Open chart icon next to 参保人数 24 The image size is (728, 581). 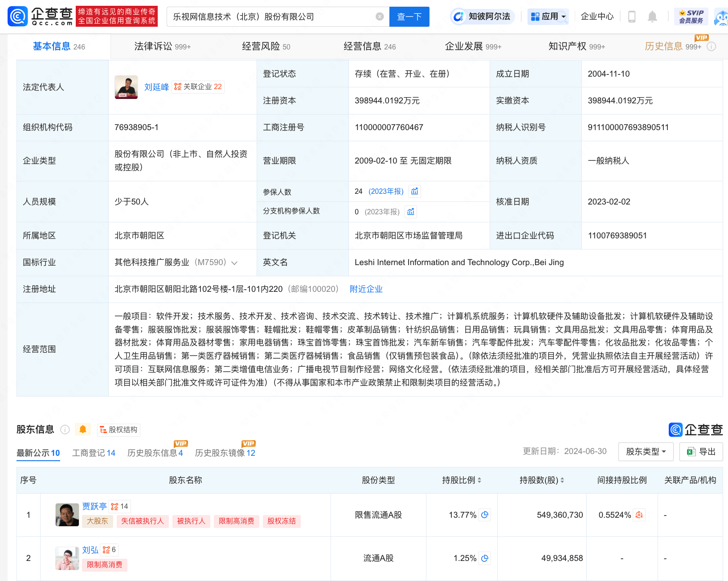point(415,191)
